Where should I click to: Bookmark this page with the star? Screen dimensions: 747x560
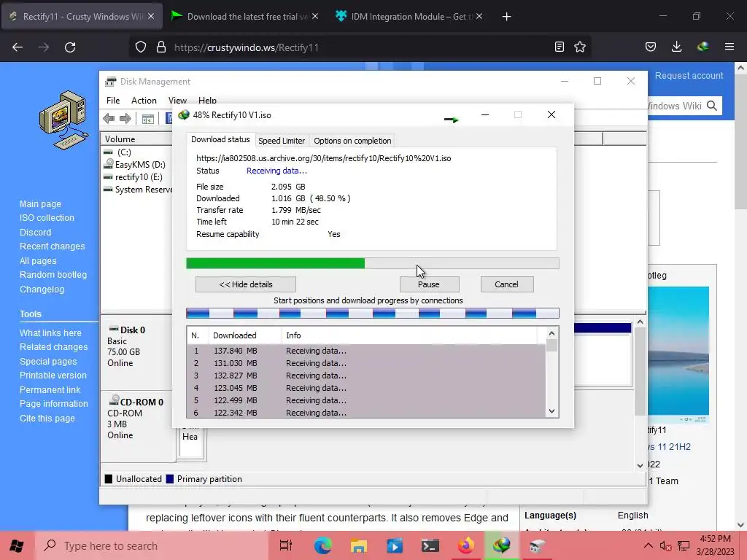click(x=580, y=47)
